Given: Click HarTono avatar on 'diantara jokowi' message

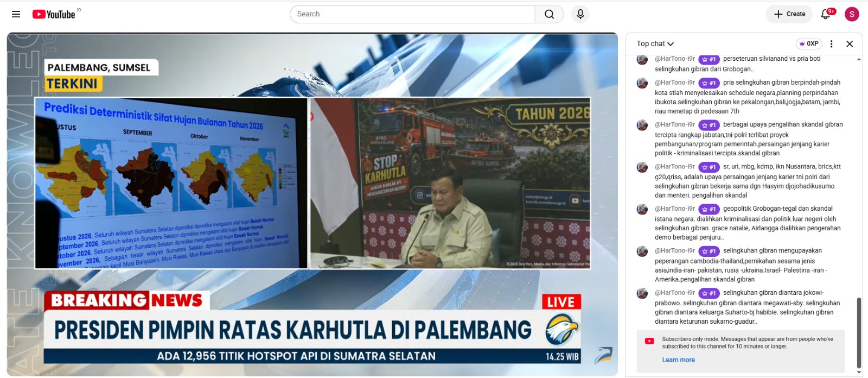Looking at the screenshot, I should point(642,293).
